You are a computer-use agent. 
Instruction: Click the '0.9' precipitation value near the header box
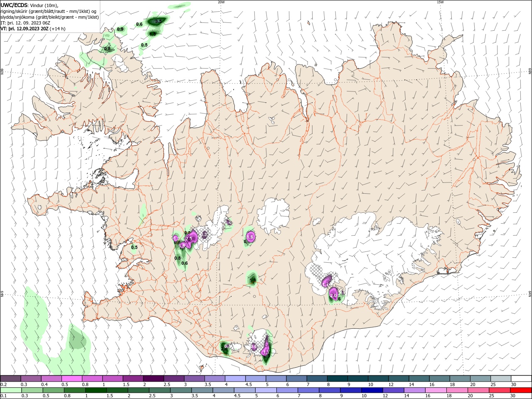120,29
